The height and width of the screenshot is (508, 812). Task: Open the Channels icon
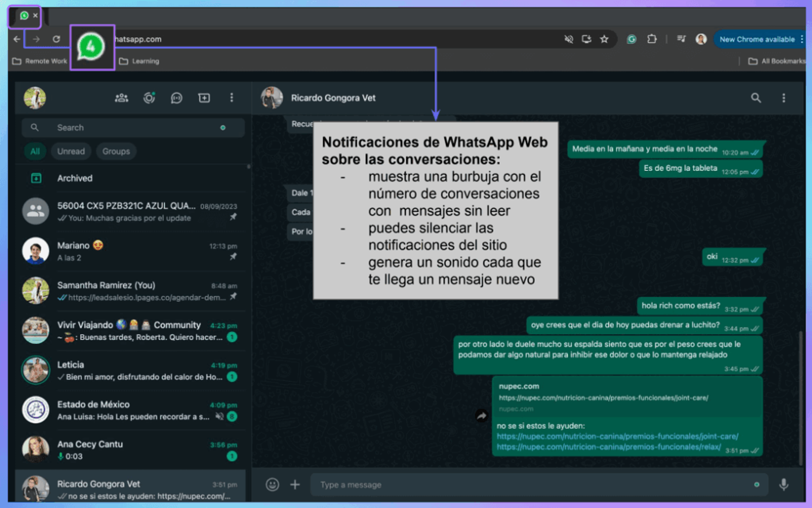[x=177, y=98]
